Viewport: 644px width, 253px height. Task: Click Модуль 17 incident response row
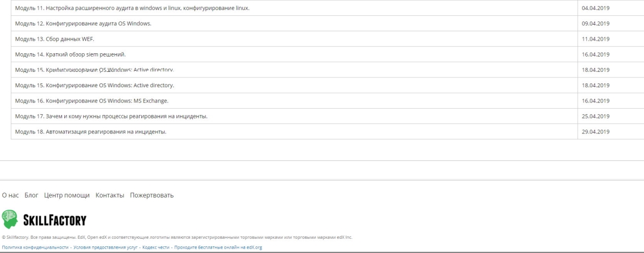111,116
